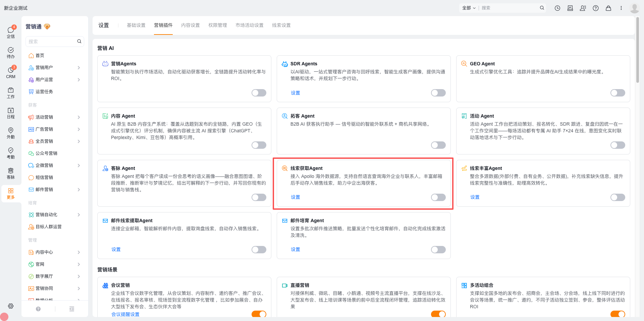This screenshot has width=644, height=321.
Task: Switch to the 基础设置 tab
Action: click(136, 25)
